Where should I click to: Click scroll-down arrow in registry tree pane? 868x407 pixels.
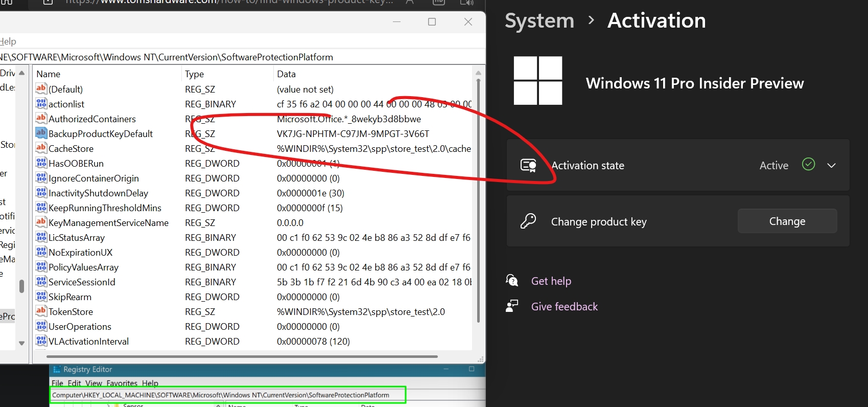tap(21, 343)
